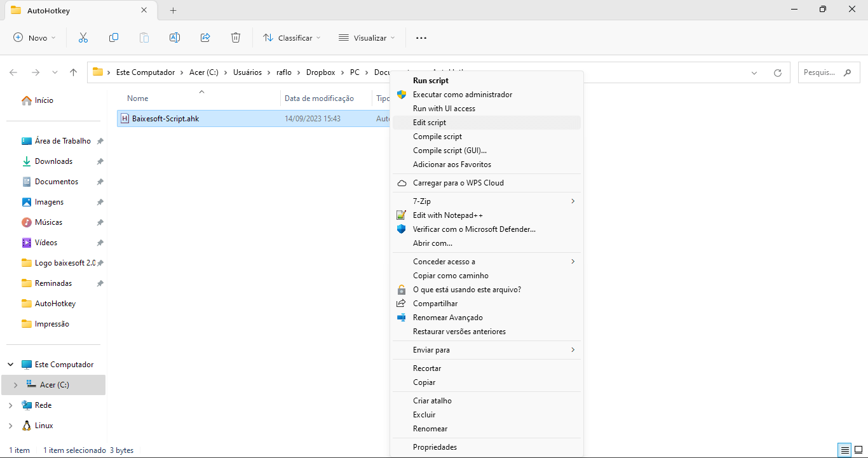Select the Rename icon in the toolbar
Screen dimensions: 868x458
point(175,37)
